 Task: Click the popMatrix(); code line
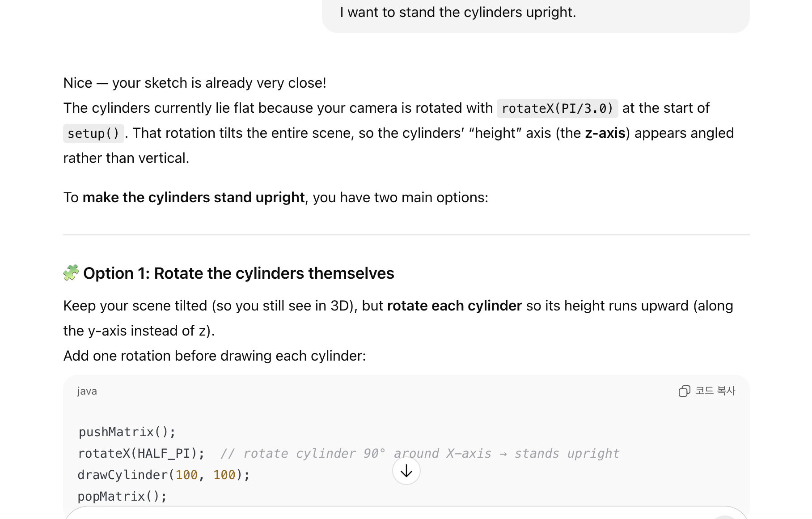tap(123, 496)
